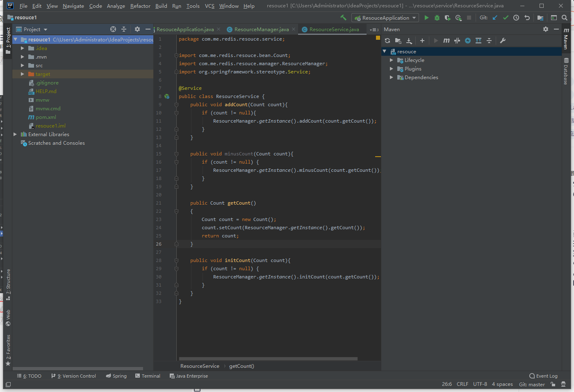Switch to the ResourceManager.java tab

(261, 29)
